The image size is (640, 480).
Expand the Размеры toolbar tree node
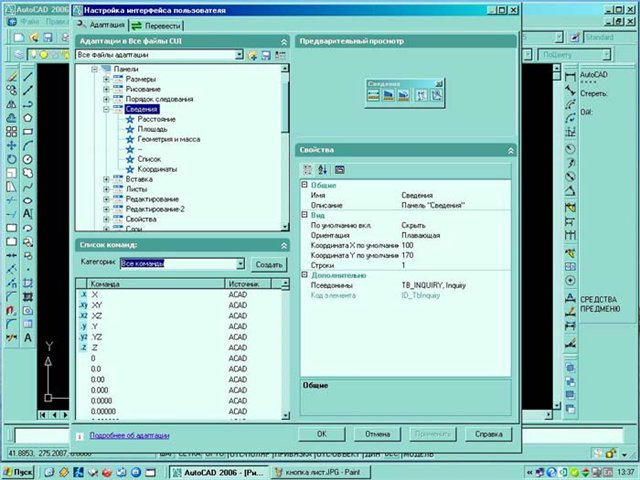105,79
